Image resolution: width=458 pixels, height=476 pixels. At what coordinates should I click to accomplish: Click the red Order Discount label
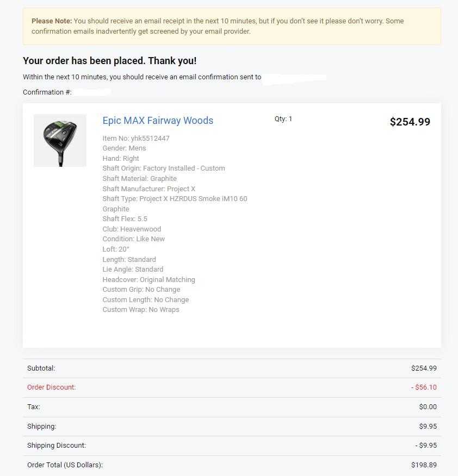tap(52, 387)
